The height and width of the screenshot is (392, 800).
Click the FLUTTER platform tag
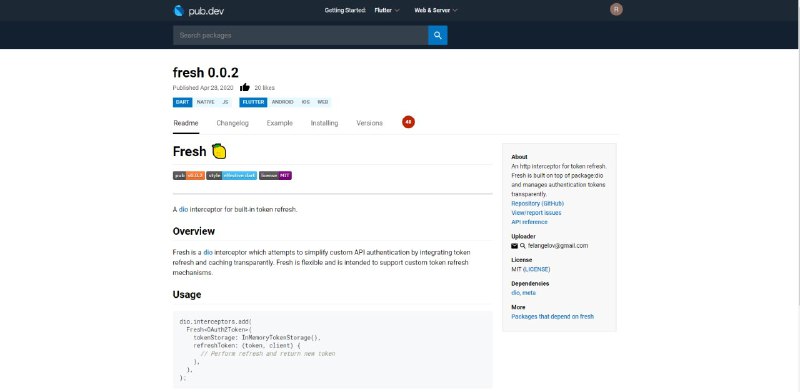(253, 102)
